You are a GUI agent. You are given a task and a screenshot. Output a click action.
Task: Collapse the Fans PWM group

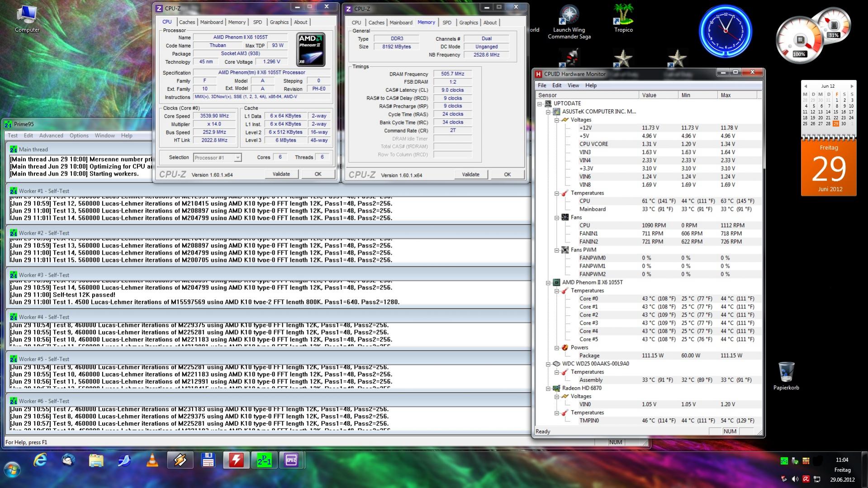point(557,250)
